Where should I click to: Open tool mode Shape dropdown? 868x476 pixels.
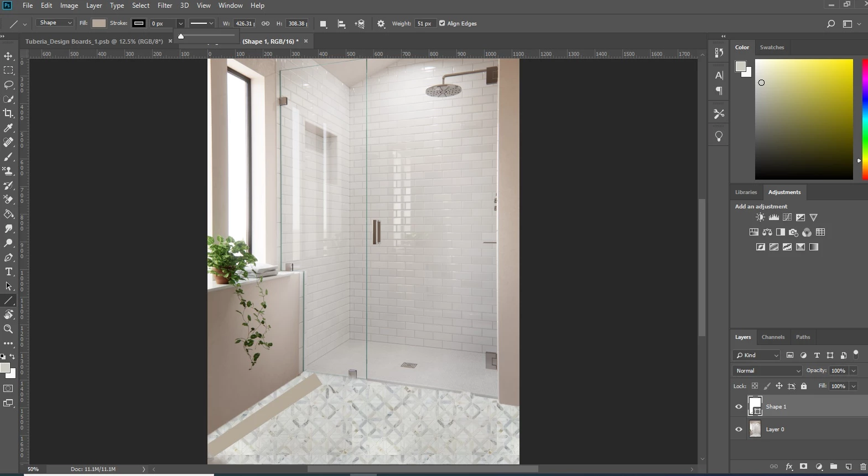[55, 23]
